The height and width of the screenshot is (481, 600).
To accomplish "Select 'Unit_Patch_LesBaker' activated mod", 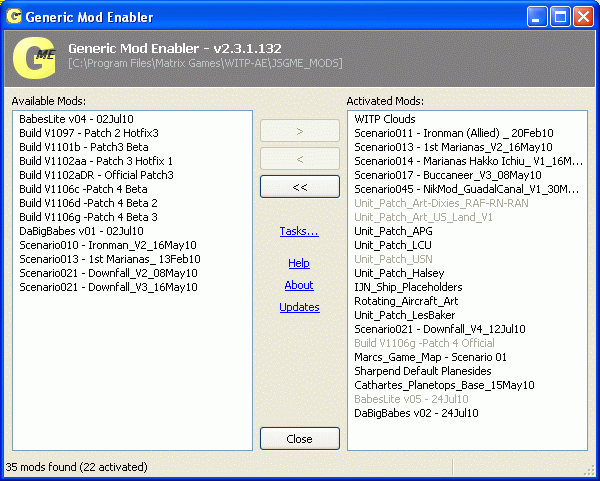I will click(404, 315).
